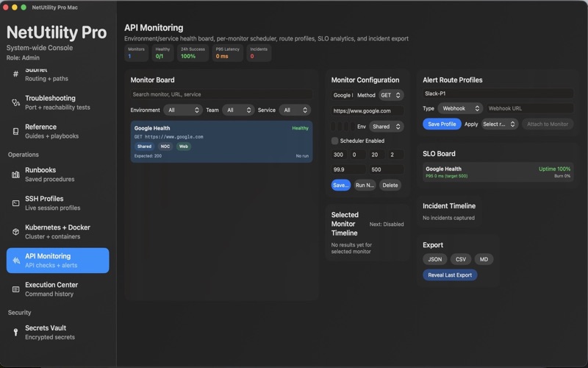
Task: Click the NOC tag on Google Health
Action: pyautogui.click(x=165, y=146)
